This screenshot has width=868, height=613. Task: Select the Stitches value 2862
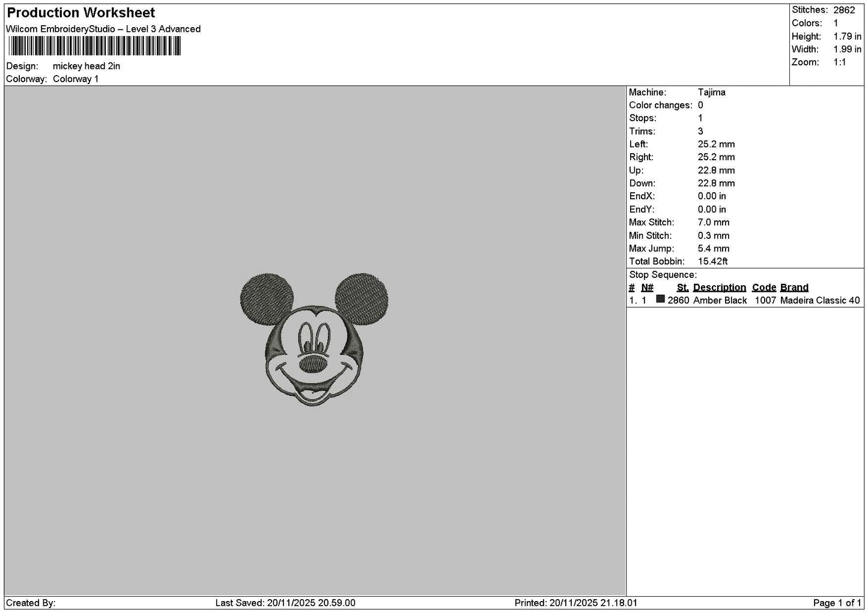844,10
